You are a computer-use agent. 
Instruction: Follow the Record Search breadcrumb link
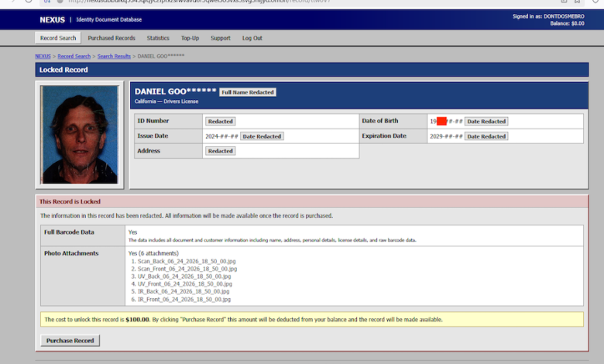(x=74, y=57)
